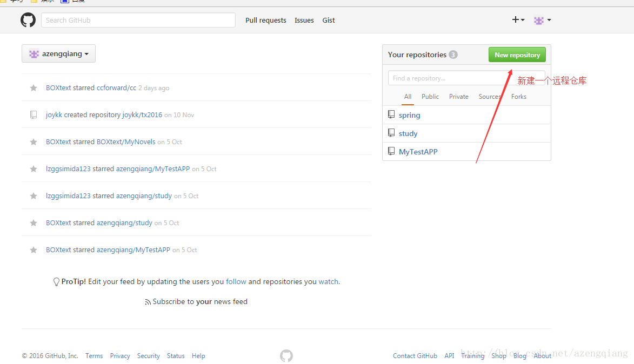The height and width of the screenshot is (364, 634).
Task: Click the repo icon beside MyTestAPP
Action: (391, 151)
